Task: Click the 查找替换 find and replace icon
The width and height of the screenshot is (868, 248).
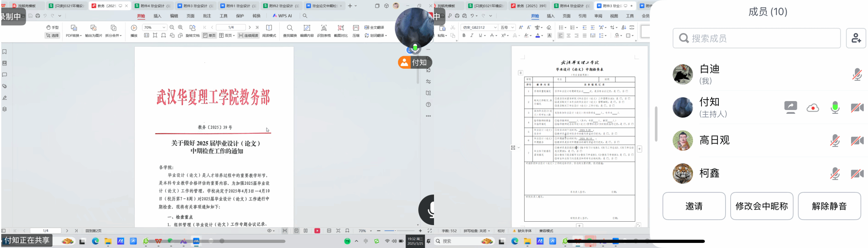Action: (289, 28)
